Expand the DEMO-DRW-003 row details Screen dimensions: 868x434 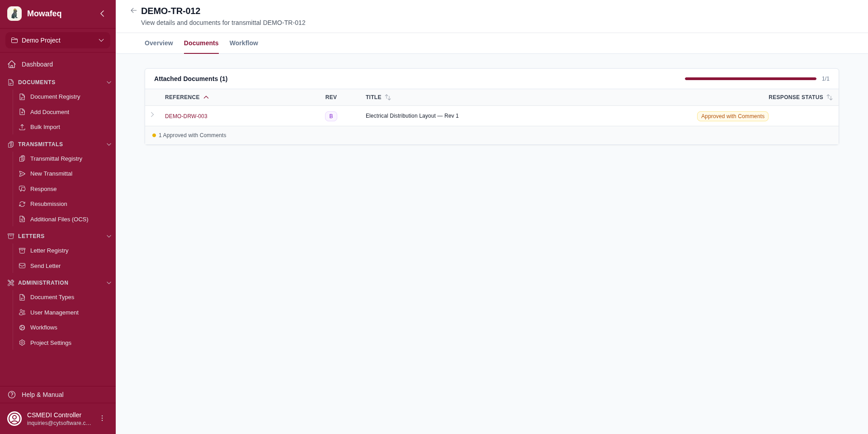pyautogui.click(x=152, y=115)
